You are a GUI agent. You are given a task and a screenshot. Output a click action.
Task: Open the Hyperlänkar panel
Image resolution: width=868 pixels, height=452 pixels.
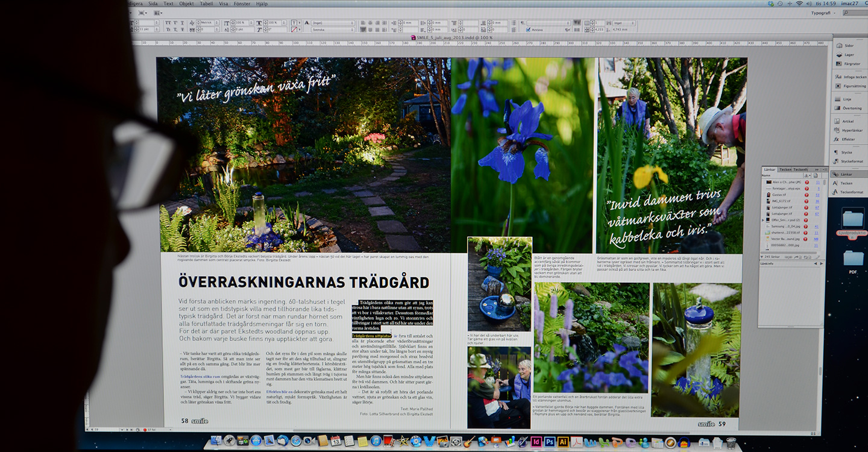(848, 130)
